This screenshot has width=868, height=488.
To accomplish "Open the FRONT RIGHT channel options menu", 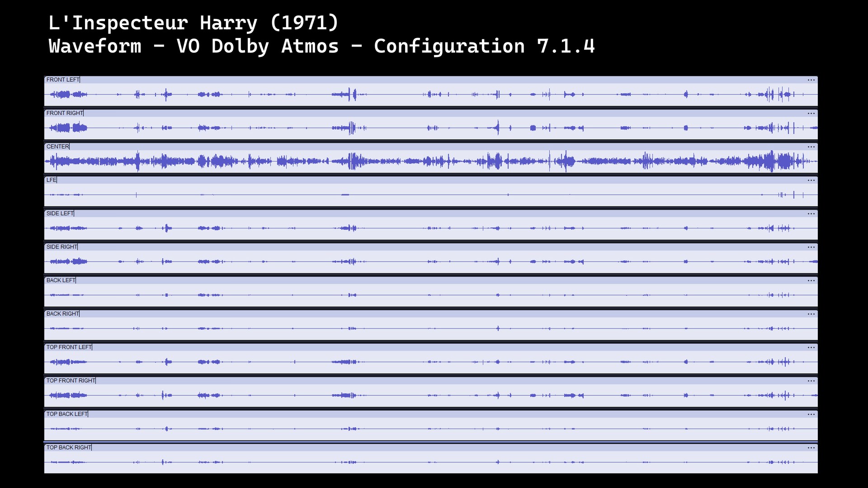I will pyautogui.click(x=811, y=113).
